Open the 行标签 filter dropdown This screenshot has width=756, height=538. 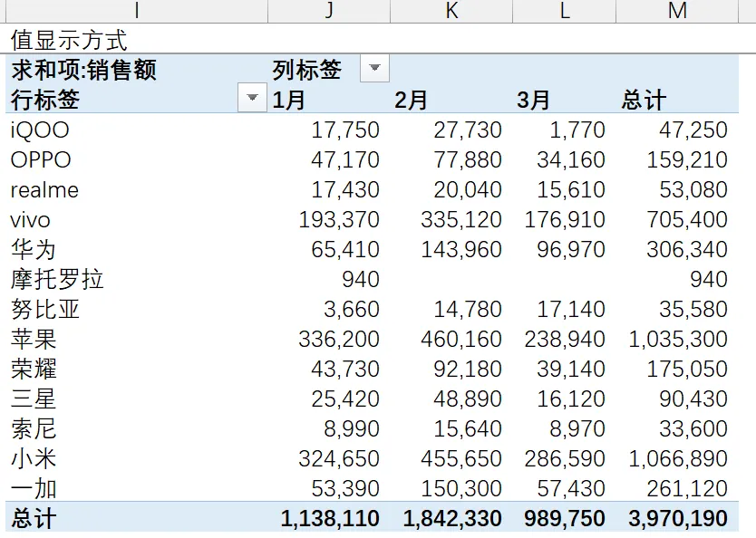[x=252, y=98]
